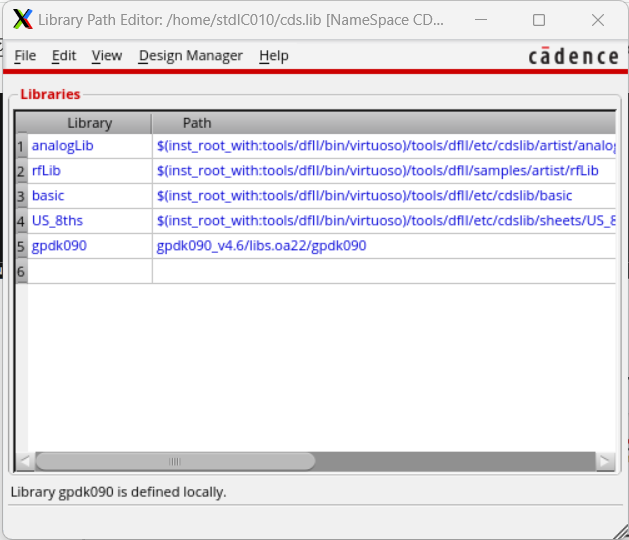
Task: Open the File menu
Action: tap(25, 55)
